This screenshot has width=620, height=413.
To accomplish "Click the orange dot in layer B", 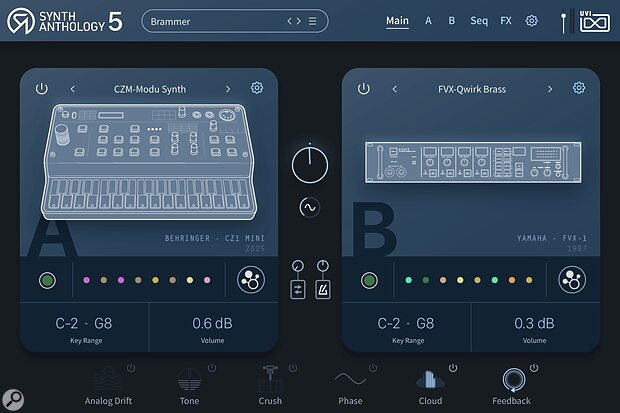I will [512, 280].
